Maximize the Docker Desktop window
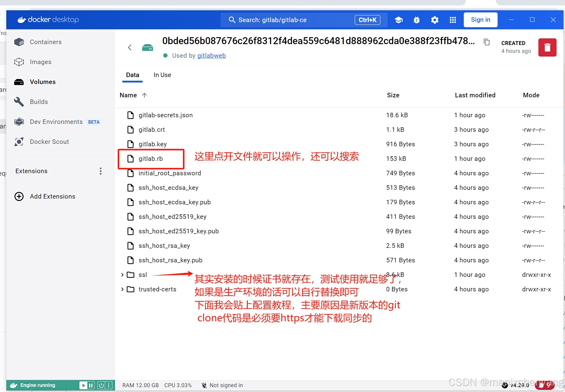 (x=532, y=20)
